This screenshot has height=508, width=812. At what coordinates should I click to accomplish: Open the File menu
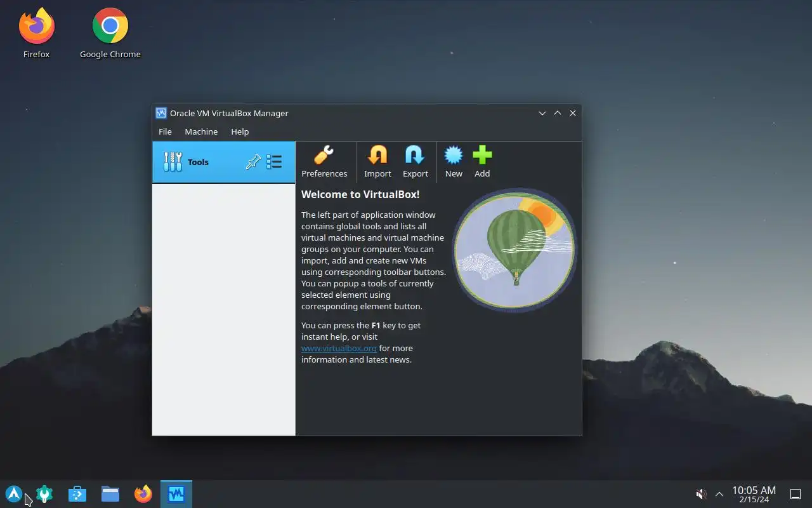click(165, 131)
